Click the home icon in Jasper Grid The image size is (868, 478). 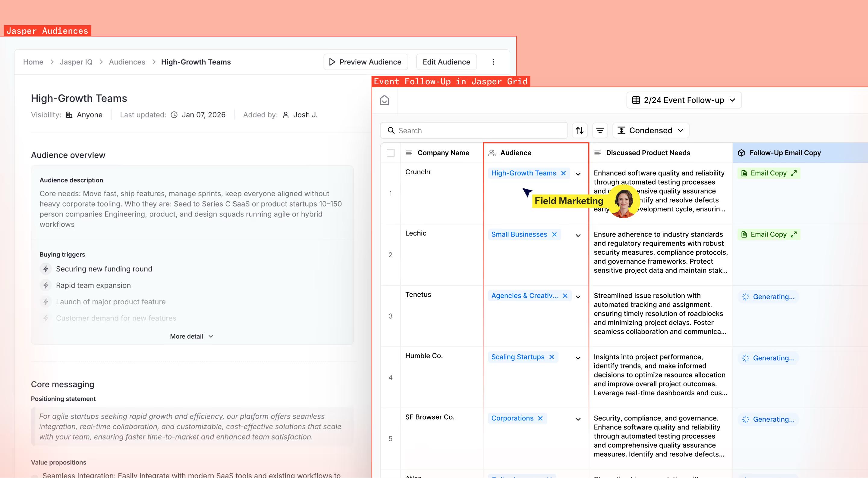[384, 100]
